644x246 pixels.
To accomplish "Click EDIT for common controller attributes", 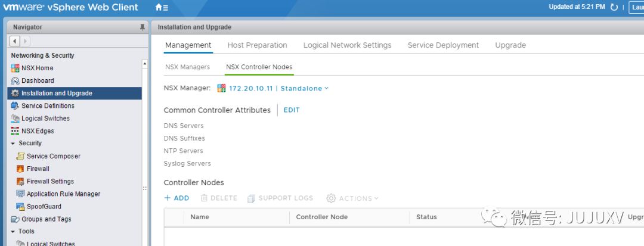I will pyautogui.click(x=292, y=110).
